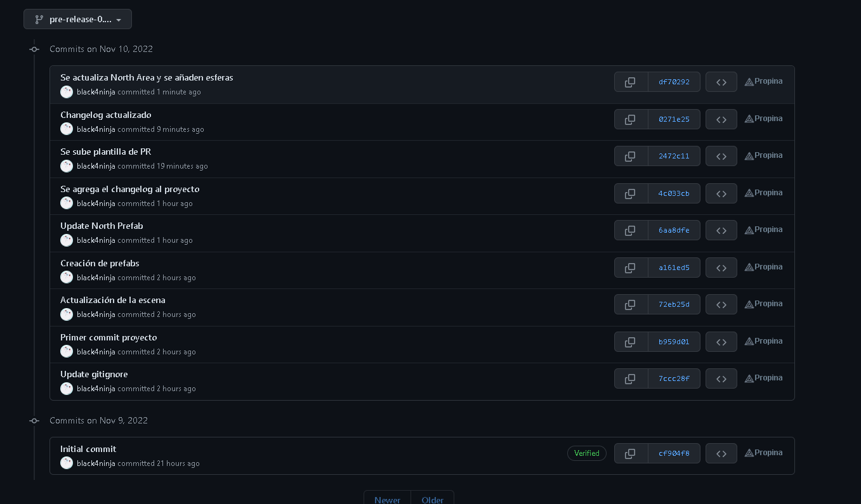Image resolution: width=861 pixels, height=504 pixels.
Task: Browse repository at commit a161ed5
Action: tap(721, 268)
